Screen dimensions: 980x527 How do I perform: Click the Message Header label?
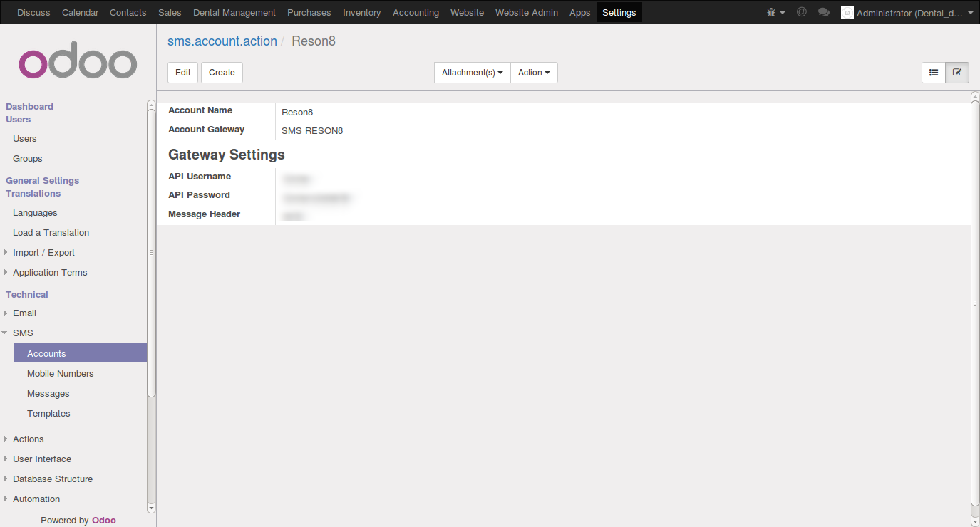click(x=205, y=214)
